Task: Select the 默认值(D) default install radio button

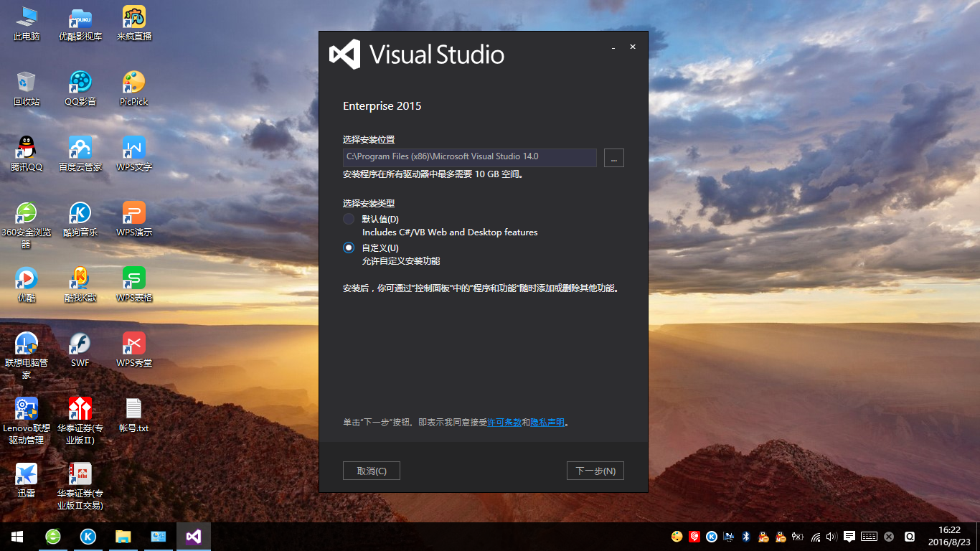Action: coord(349,219)
